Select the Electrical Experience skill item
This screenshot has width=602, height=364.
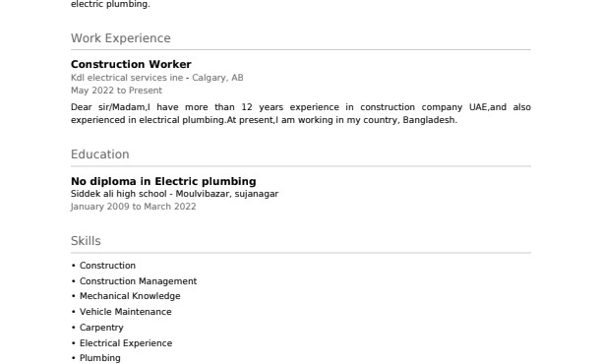click(126, 343)
